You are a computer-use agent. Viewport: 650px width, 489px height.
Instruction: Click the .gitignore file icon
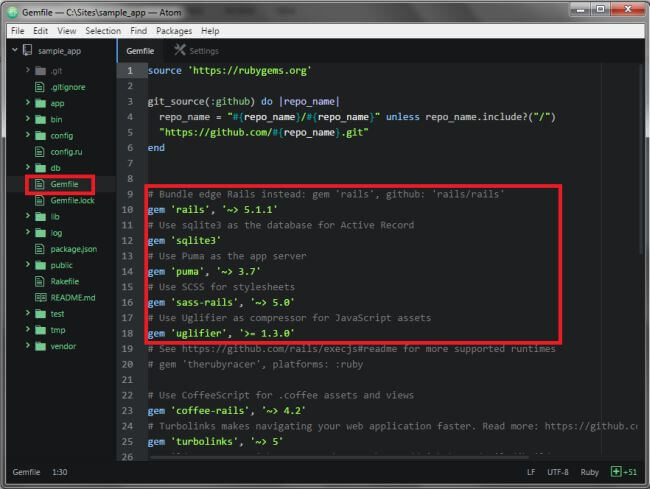(x=40, y=87)
